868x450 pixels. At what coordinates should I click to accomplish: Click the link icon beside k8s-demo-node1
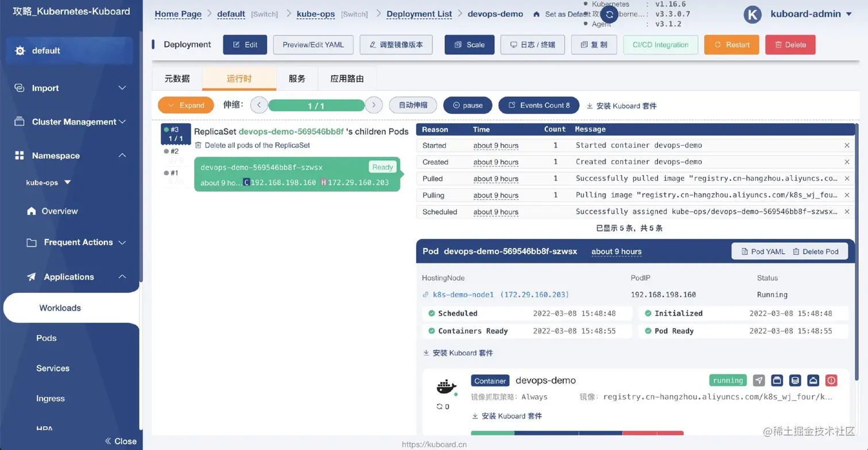426,294
